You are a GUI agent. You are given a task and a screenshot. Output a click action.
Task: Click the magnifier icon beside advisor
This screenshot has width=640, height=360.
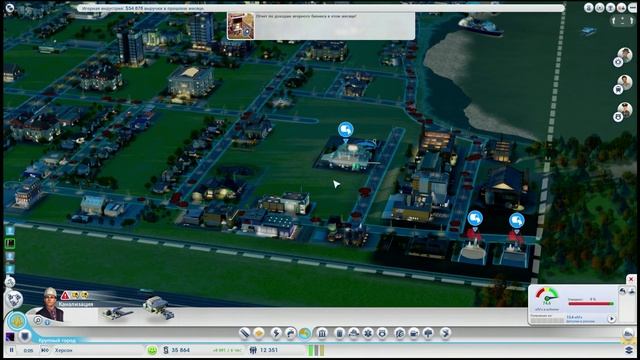coord(38,320)
